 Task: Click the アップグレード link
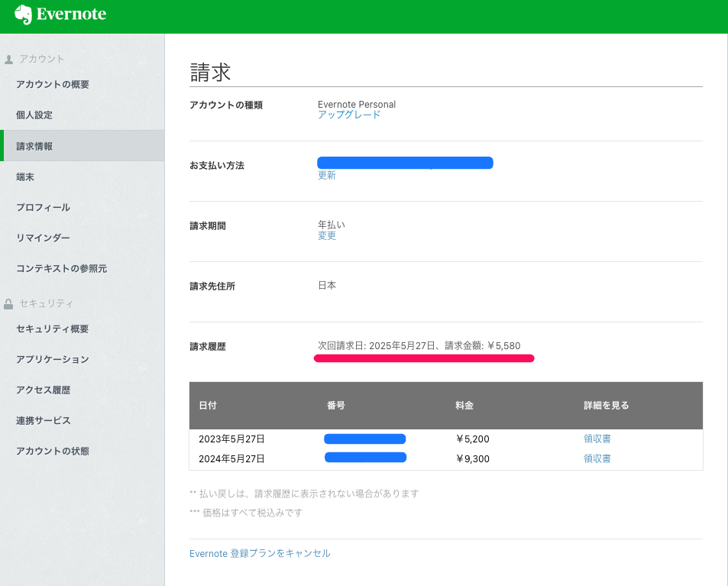349,115
